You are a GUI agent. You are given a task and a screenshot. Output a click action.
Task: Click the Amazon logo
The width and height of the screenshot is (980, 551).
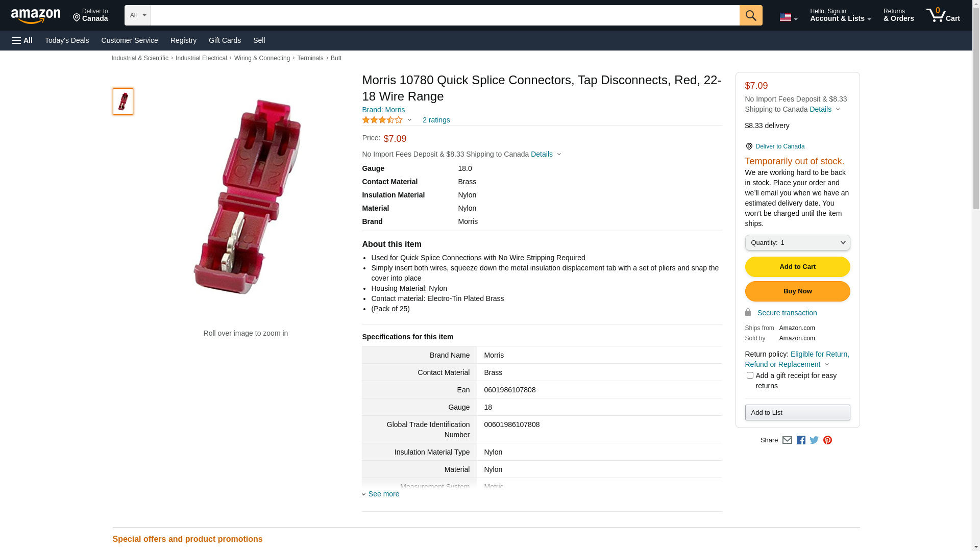pyautogui.click(x=36, y=16)
